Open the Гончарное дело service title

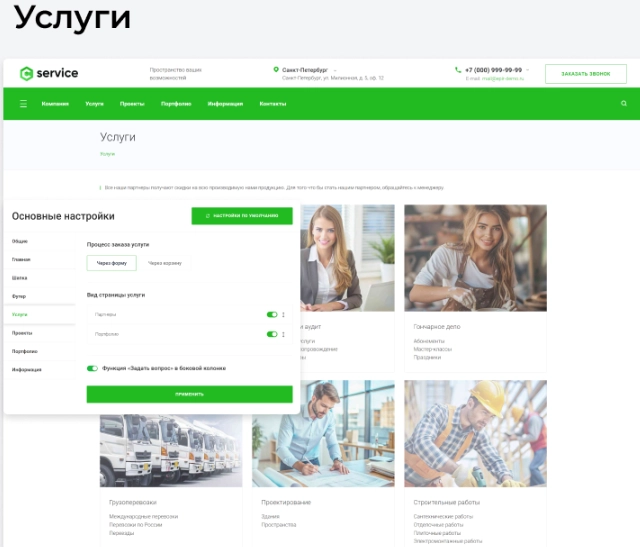[437, 327]
